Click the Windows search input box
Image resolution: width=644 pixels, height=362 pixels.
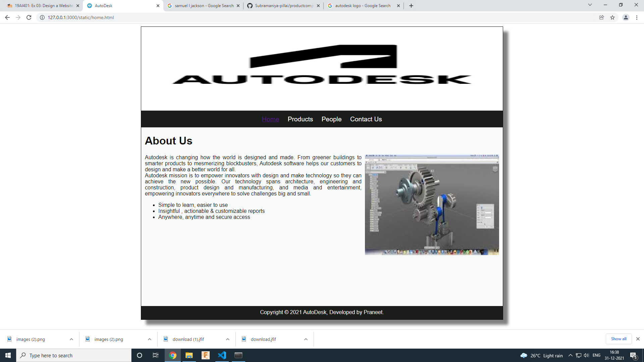tap(77, 355)
